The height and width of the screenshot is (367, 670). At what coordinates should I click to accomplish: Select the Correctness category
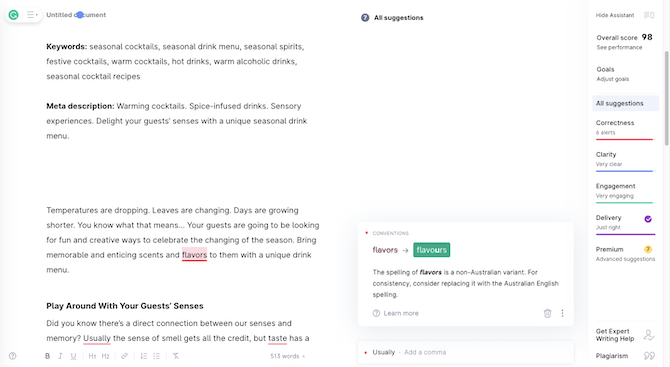pyautogui.click(x=624, y=127)
